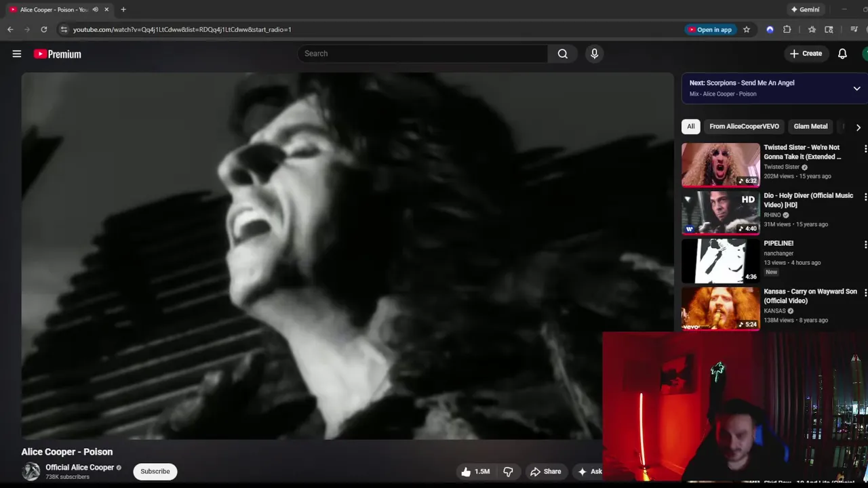Viewport: 868px width, 488px height.
Task: Open options for the Twisted Sister video
Action: coord(865,148)
